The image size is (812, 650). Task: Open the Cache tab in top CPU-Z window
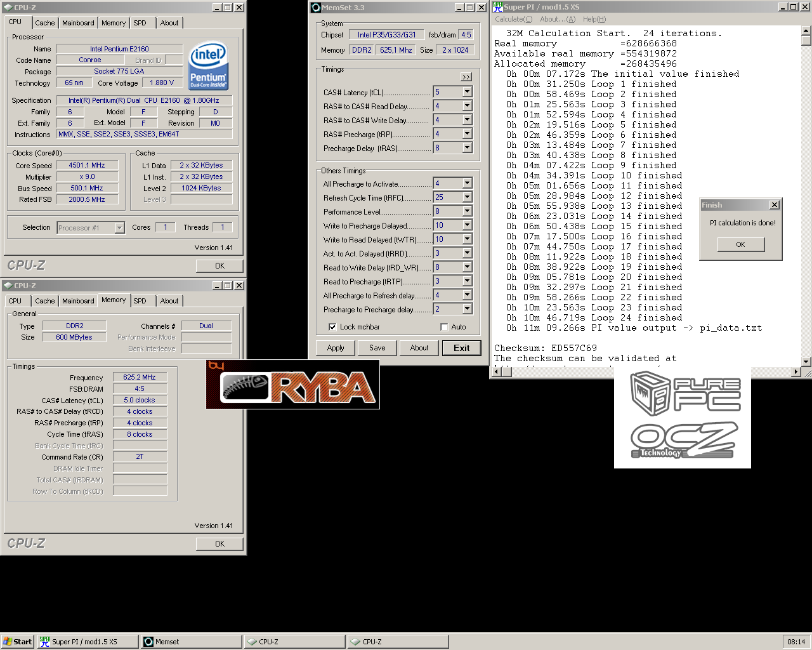[x=45, y=23]
